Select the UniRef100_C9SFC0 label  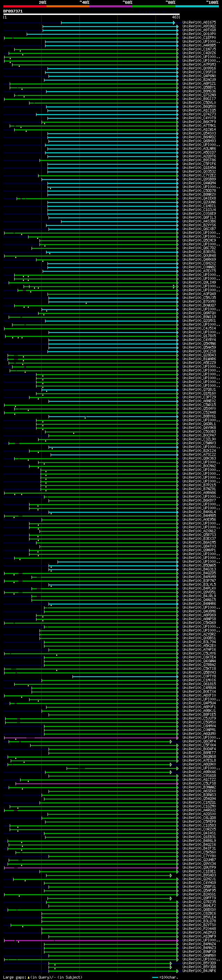tap(199, 72)
